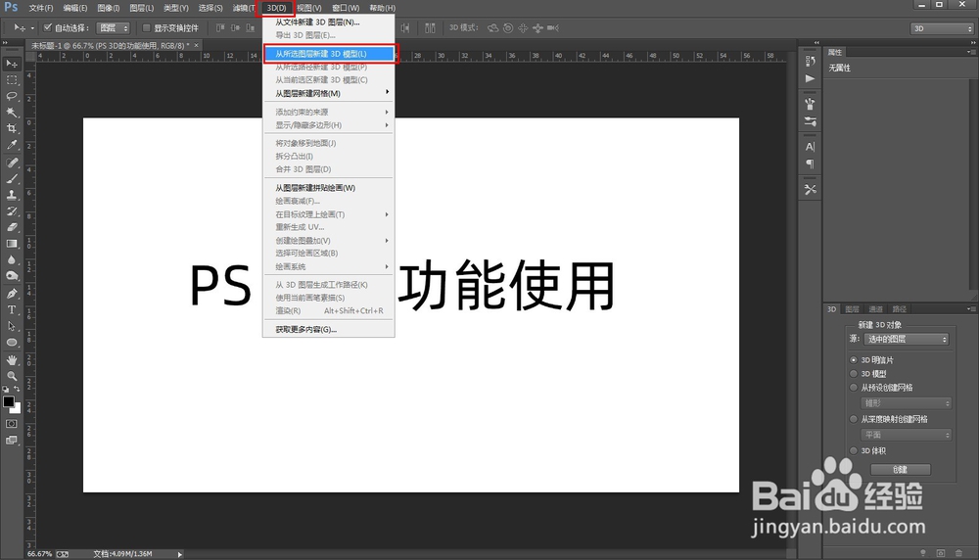
Task: Open the 锥形 mesh preset dropdown
Action: [906, 403]
